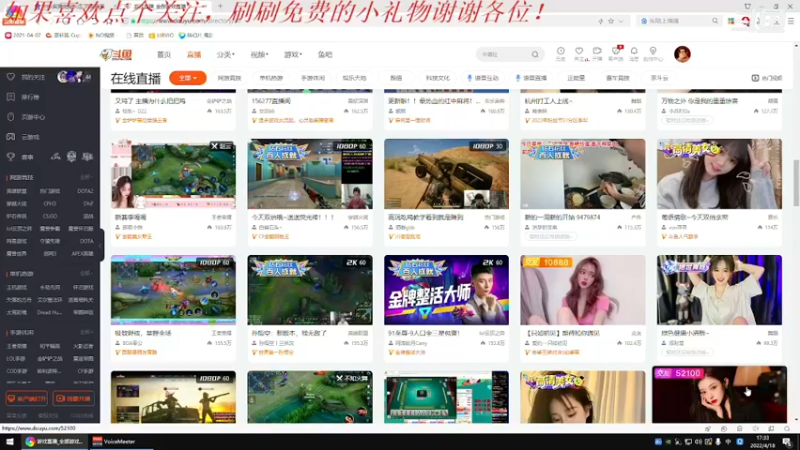Click the first team emblem next to 赛事

[x=56, y=157]
